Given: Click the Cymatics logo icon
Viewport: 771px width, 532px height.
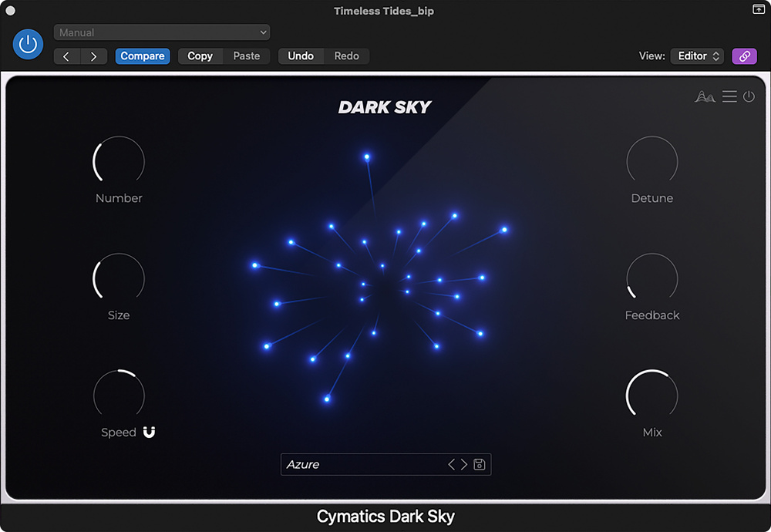Looking at the screenshot, I should [x=705, y=96].
